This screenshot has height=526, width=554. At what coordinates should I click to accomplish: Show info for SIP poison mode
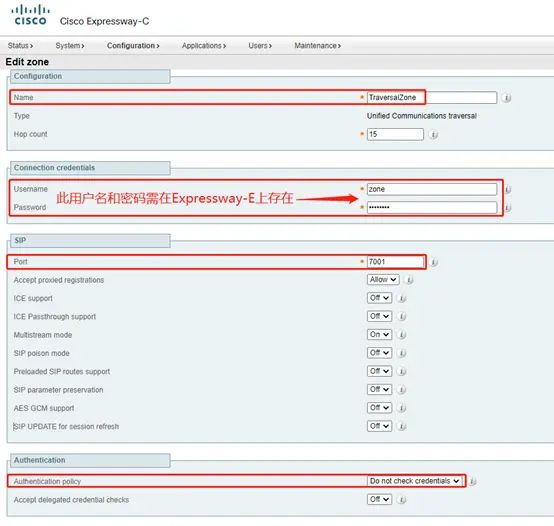(x=402, y=353)
